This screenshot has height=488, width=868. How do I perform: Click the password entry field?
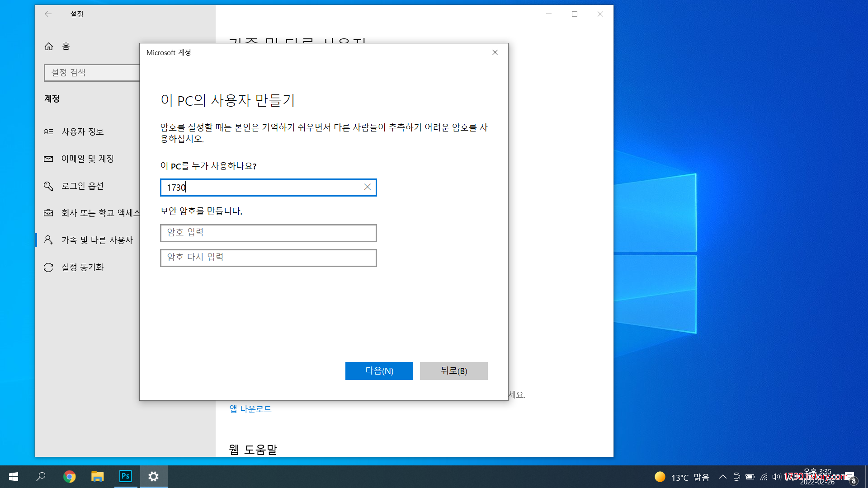tap(268, 233)
